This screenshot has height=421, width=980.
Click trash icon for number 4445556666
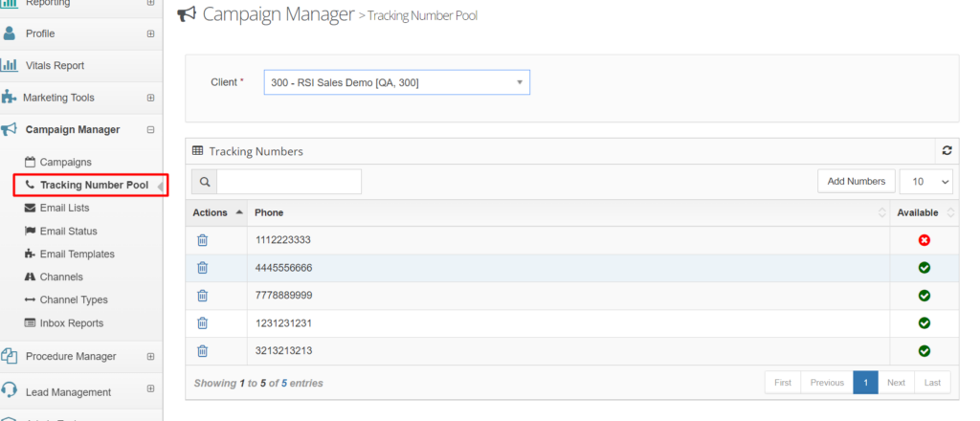(x=203, y=267)
